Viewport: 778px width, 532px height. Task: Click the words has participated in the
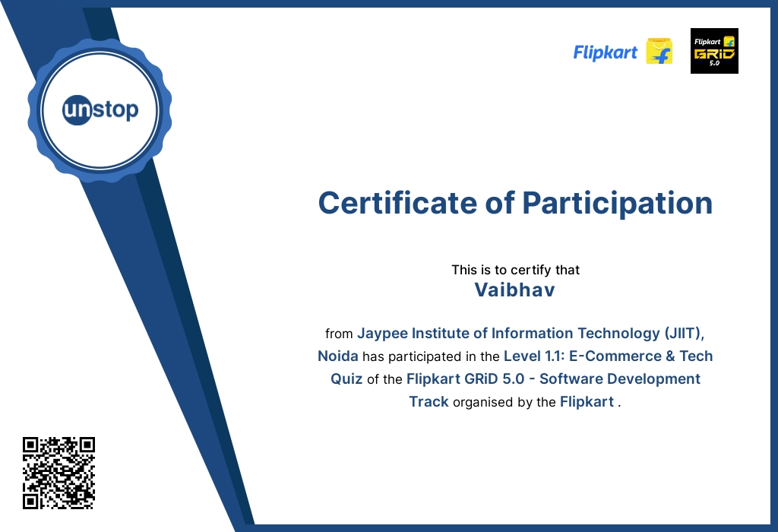pos(431,356)
